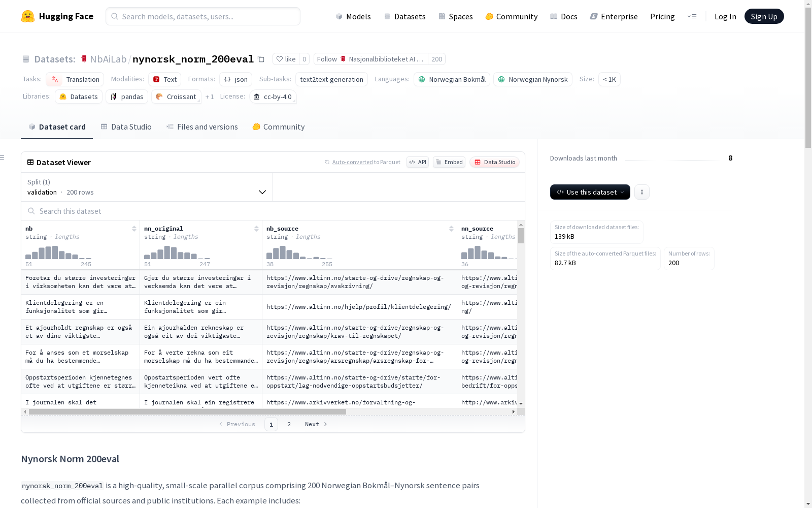
Task: Click the dataset viewer horizontal scrollbar
Action: [x=187, y=411]
